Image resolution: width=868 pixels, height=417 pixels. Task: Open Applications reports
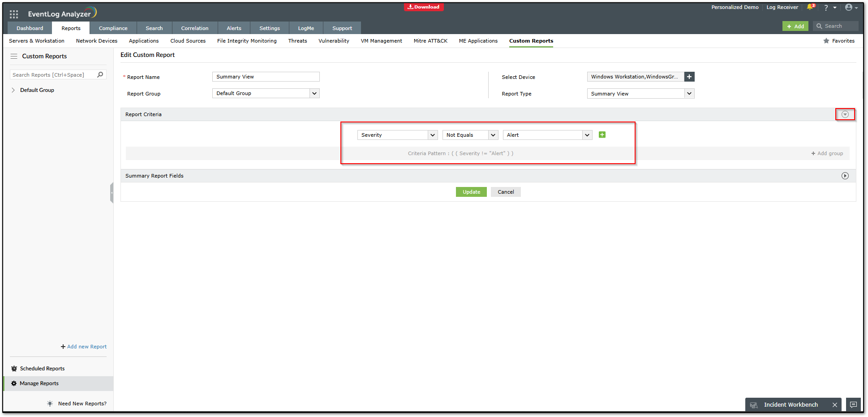(x=144, y=41)
